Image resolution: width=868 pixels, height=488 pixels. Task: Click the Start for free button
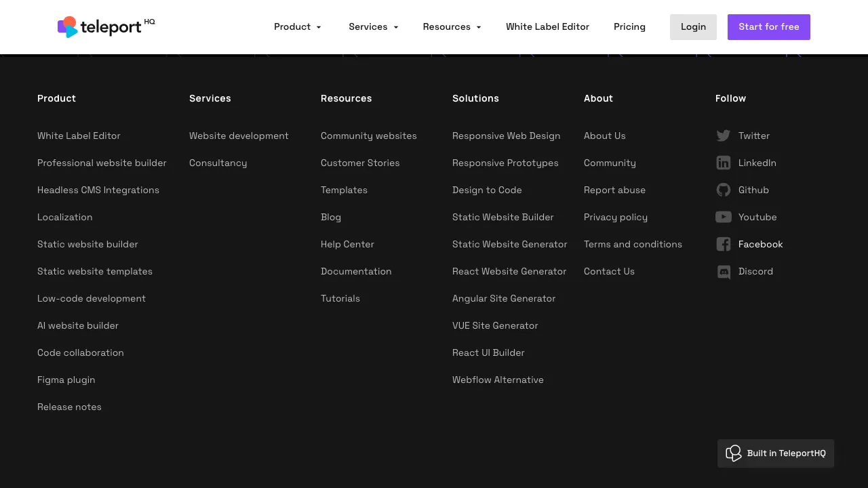click(768, 27)
